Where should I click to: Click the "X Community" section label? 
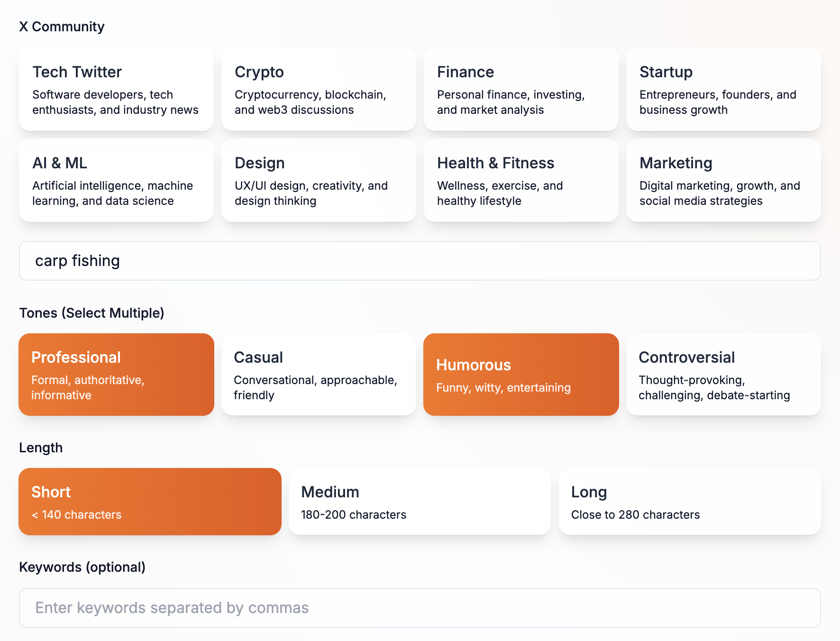point(62,27)
